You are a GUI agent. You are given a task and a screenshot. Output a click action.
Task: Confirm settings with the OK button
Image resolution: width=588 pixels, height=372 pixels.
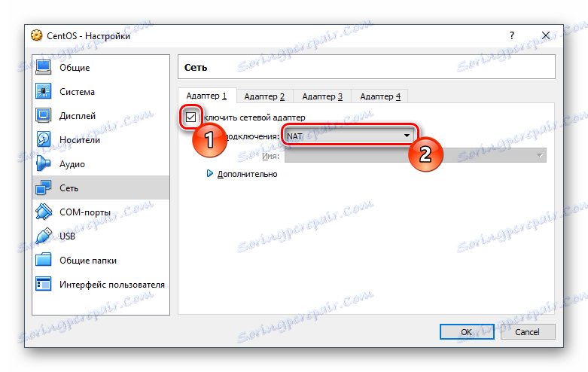(467, 332)
